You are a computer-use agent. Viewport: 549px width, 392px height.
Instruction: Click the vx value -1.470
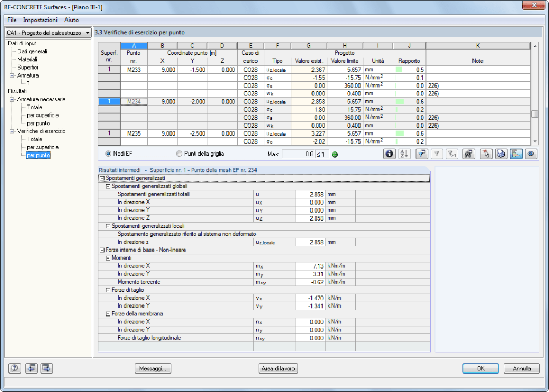(310, 298)
